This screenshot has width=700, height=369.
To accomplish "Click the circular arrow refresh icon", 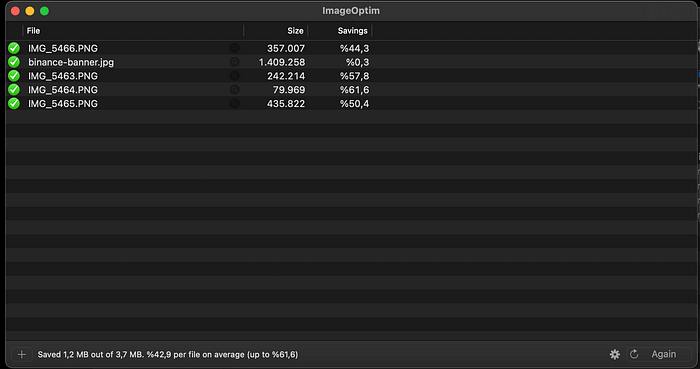I will pos(634,354).
